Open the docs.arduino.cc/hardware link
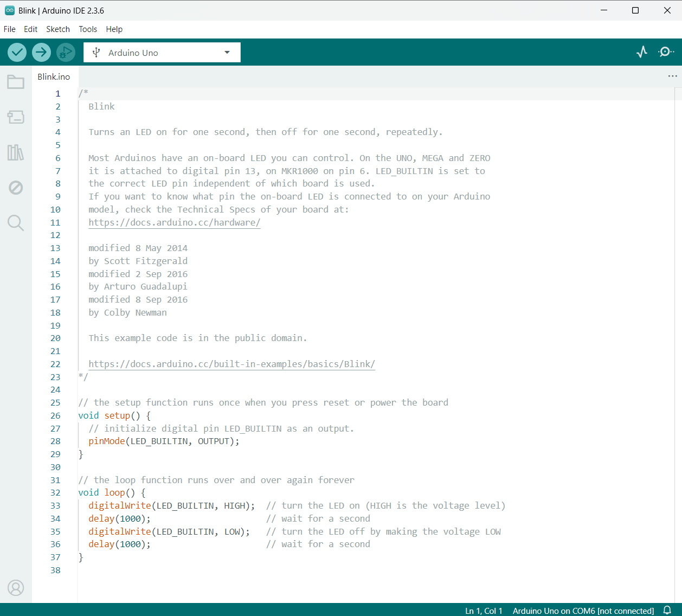 pos(174,222)
